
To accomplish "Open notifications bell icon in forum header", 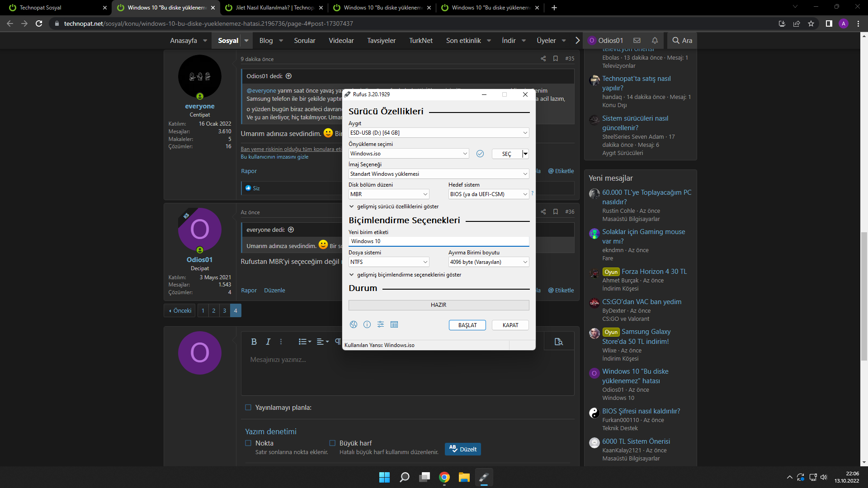I will (655, 40).
